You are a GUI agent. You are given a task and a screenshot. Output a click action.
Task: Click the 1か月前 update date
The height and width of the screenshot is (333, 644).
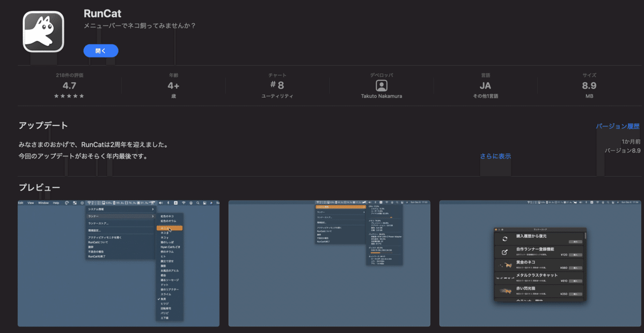tap(631, 141)
